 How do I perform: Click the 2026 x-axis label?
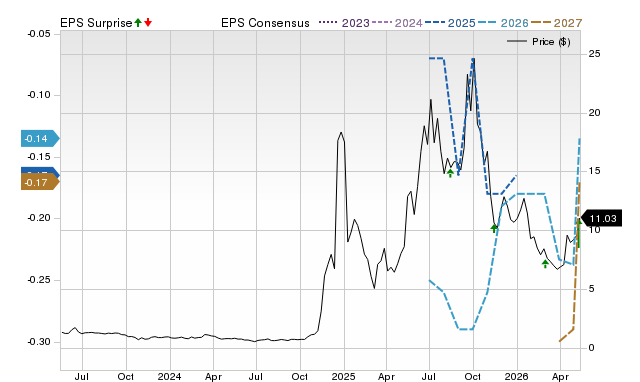click(517, 376)
